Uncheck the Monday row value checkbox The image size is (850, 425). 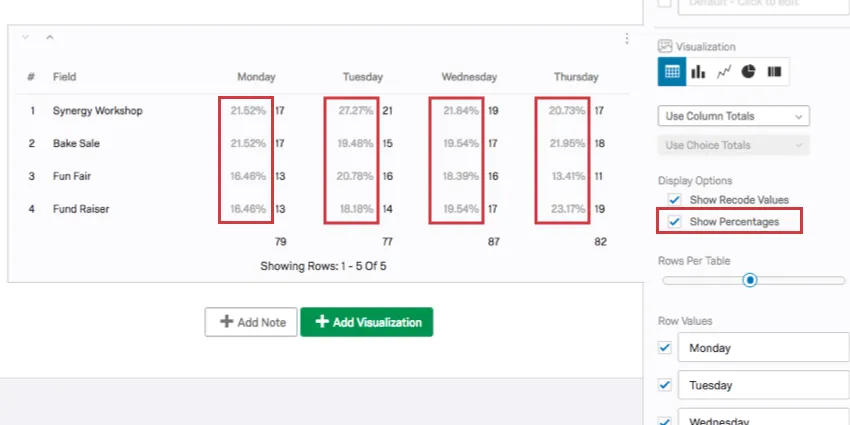664,348
